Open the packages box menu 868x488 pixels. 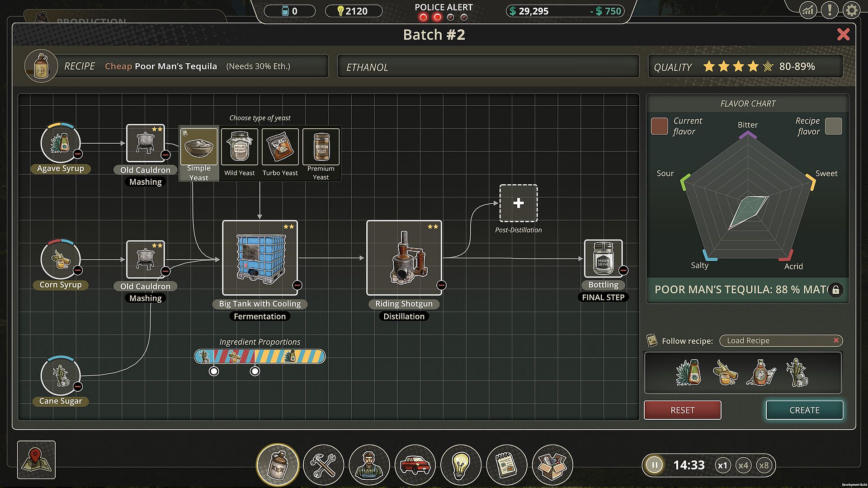coord(552,465)
